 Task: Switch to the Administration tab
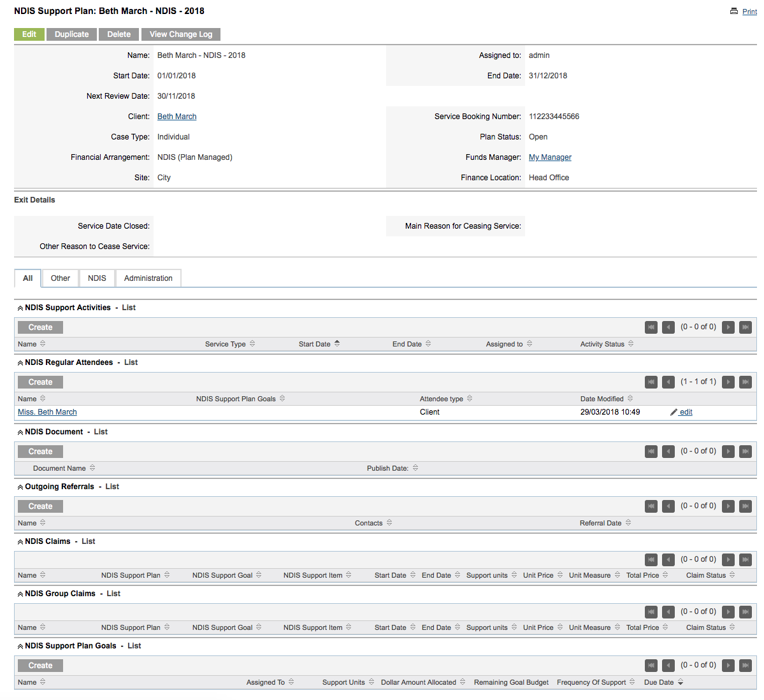tap(148, 278)
